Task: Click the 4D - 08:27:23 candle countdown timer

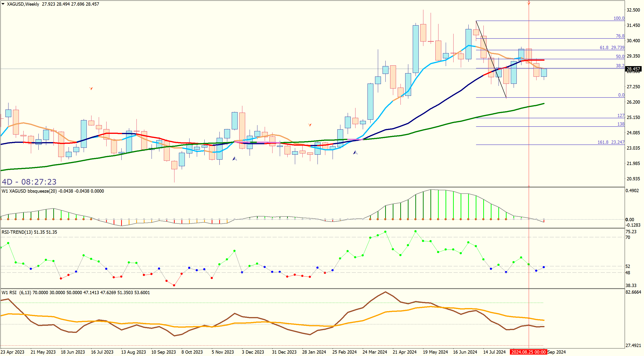Action: click(x=29, y=182)
